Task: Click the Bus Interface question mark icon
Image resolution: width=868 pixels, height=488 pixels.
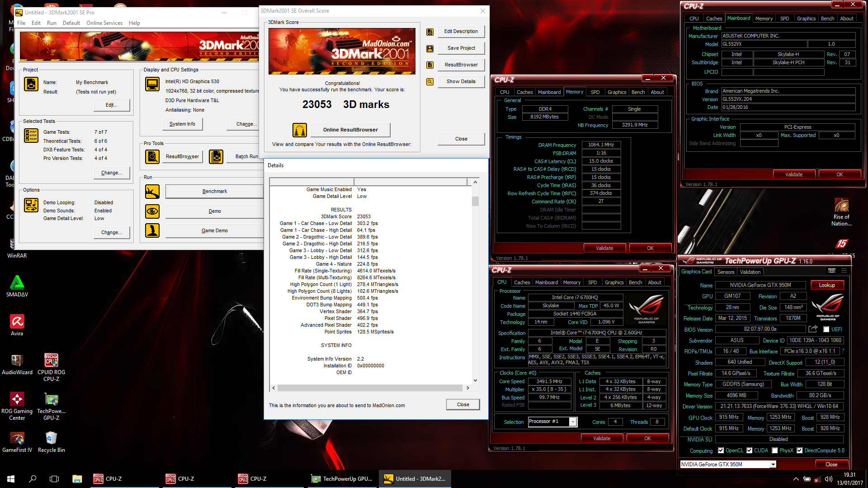Action: click(843, 351)
